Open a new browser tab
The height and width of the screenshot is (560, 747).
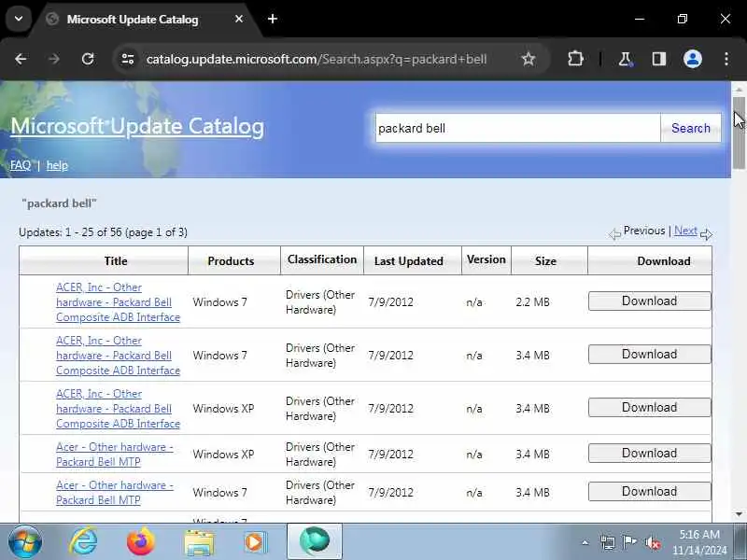click(273, 19)
